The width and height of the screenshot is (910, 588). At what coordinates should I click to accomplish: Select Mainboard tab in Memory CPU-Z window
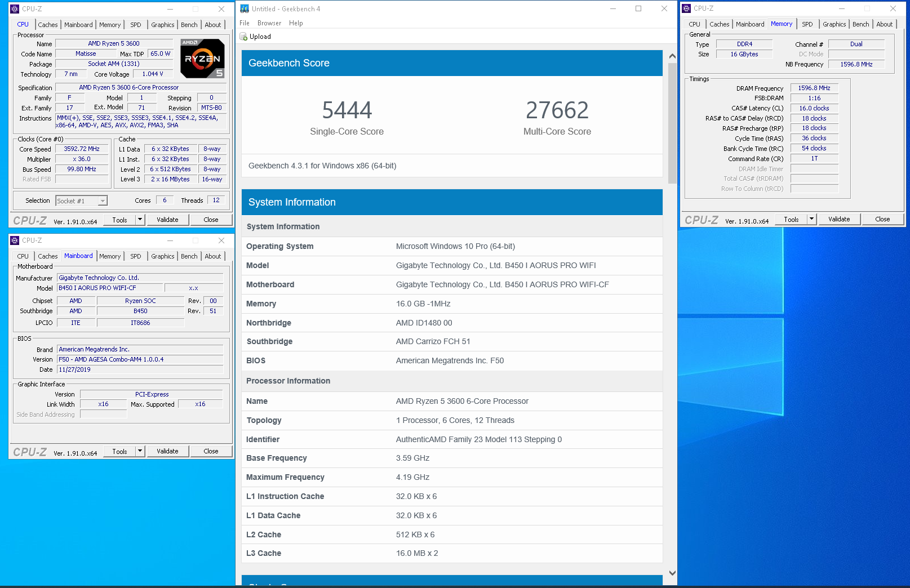click(750, 24)
